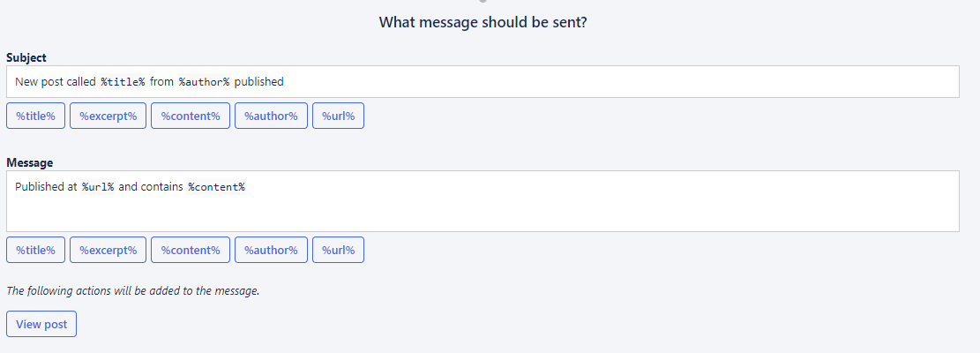Place cursor on %author% in Subject text
The width and height of the screenshot is (980, 353).
pos(204,82)
